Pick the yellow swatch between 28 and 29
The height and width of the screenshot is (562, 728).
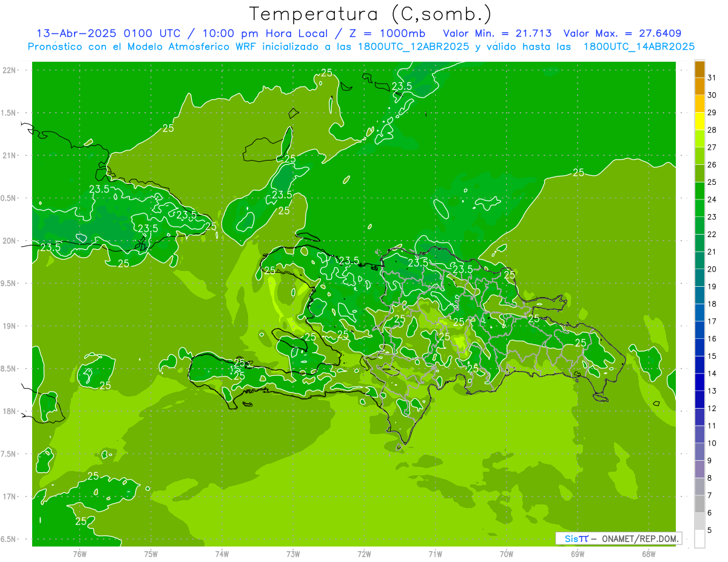(699, 121)
